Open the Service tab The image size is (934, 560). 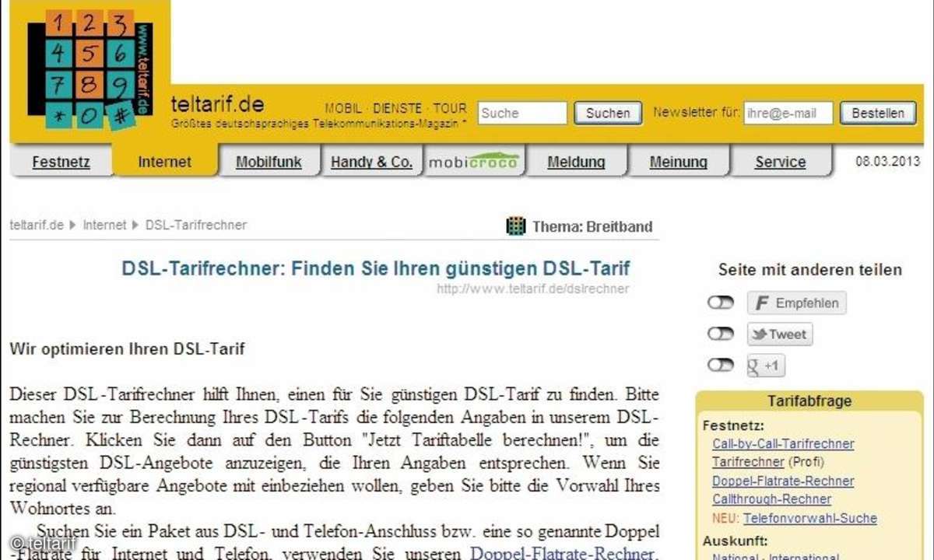pos(780,162)
